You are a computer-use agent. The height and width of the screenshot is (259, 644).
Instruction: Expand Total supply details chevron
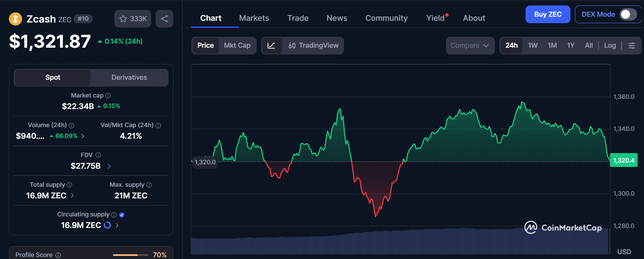tap(72, 196)
